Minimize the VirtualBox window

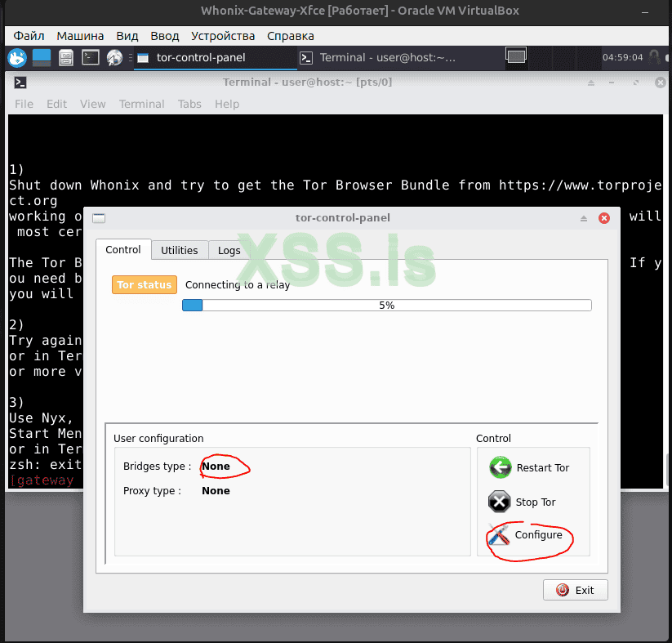point(644,12)
